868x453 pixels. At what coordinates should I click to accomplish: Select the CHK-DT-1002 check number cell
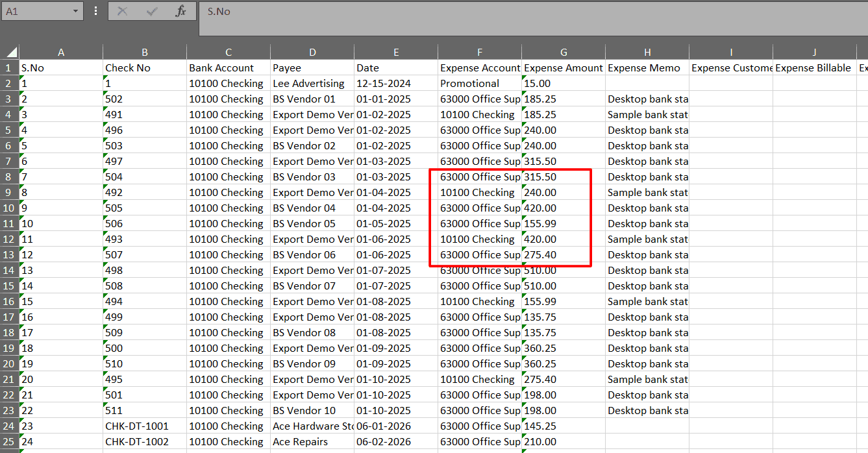pyautogui.click(x=145, y=442)
